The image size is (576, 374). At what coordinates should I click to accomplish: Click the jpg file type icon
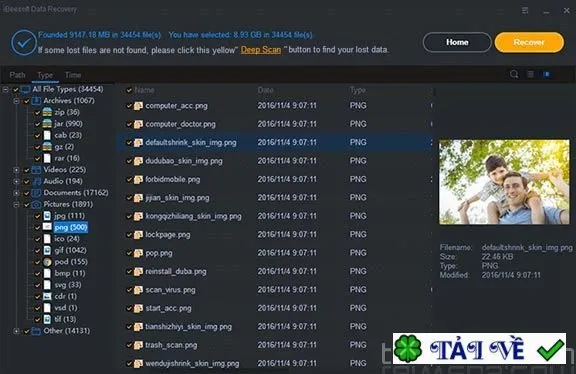(47, 216)
